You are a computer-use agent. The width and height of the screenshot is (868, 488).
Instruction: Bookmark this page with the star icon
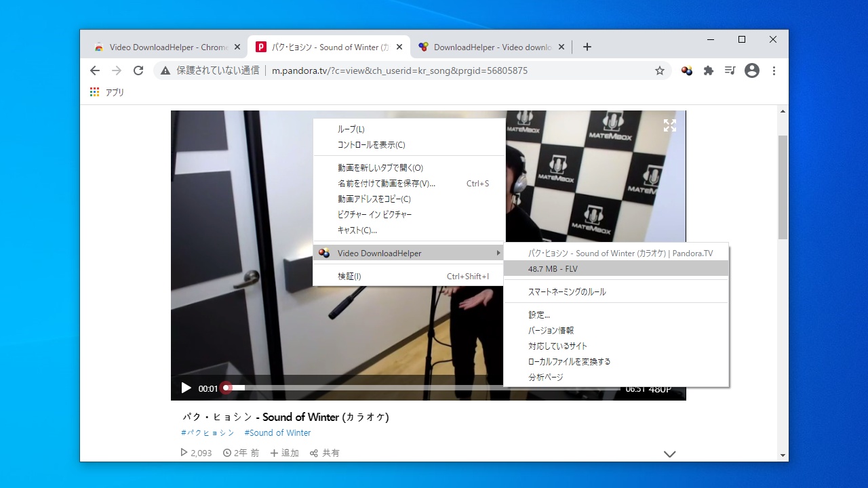coord(660,70)
